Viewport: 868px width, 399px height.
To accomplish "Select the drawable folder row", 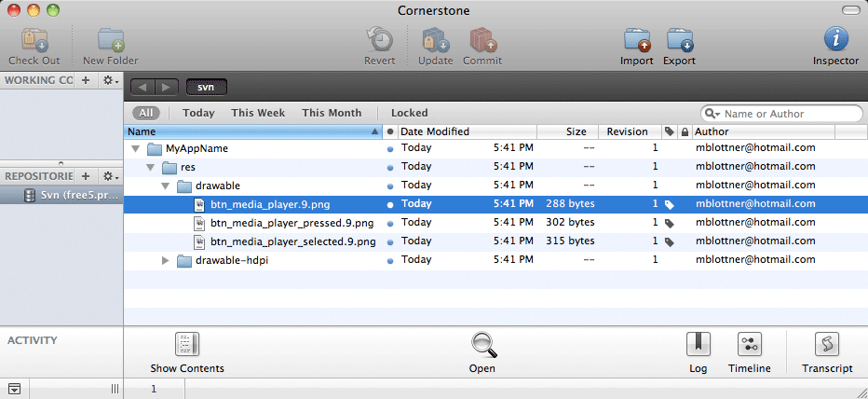I will coord(495,186).
